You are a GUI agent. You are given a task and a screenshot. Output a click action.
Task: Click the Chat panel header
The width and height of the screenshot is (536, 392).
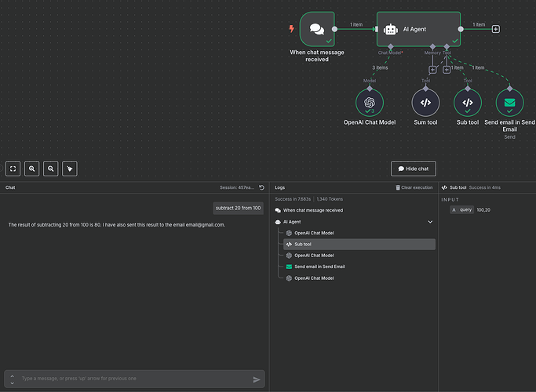click(10, 187)
